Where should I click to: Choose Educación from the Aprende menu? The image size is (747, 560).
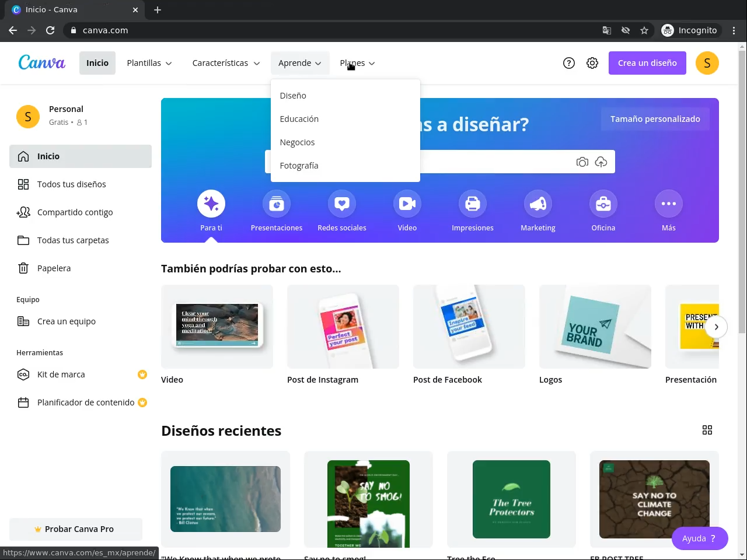point(345,119)
